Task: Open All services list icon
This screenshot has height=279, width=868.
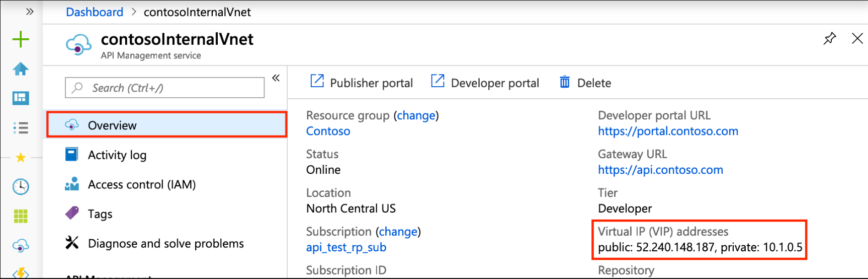Action: coord(21,127)
